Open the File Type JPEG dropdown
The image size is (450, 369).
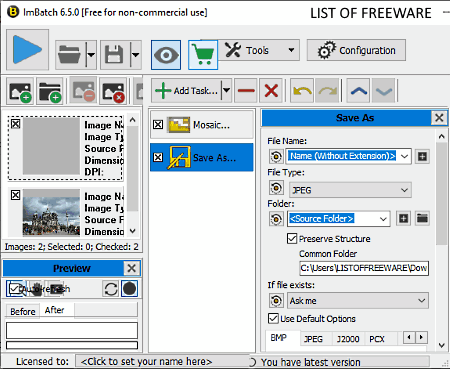tap(349, 190)
